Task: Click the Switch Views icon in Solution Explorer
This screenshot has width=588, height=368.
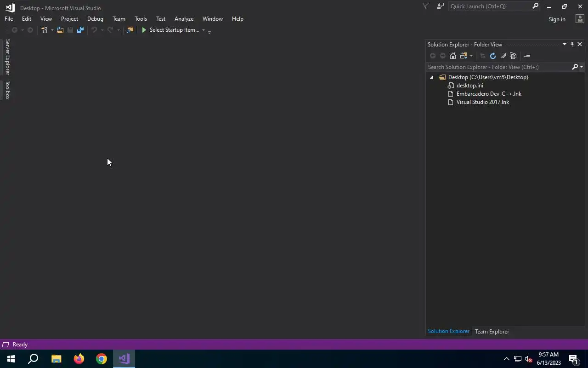Action: coord(464,56)
